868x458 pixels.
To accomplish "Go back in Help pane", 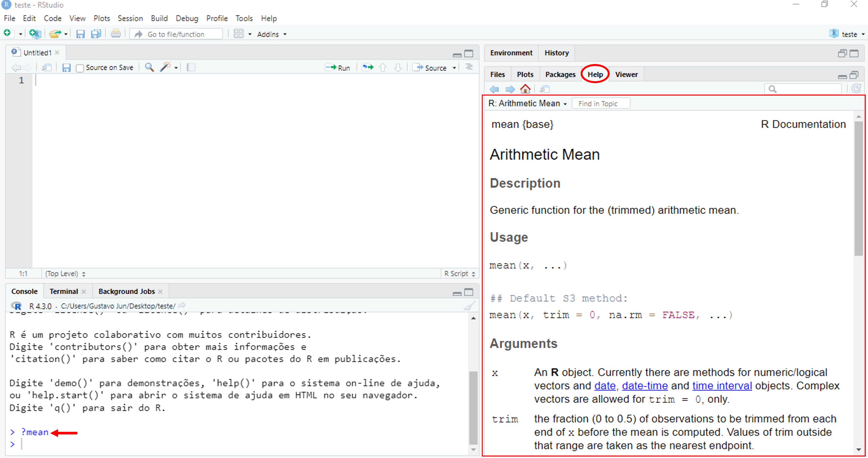I will pyautogui.click(x=494, y=89).
